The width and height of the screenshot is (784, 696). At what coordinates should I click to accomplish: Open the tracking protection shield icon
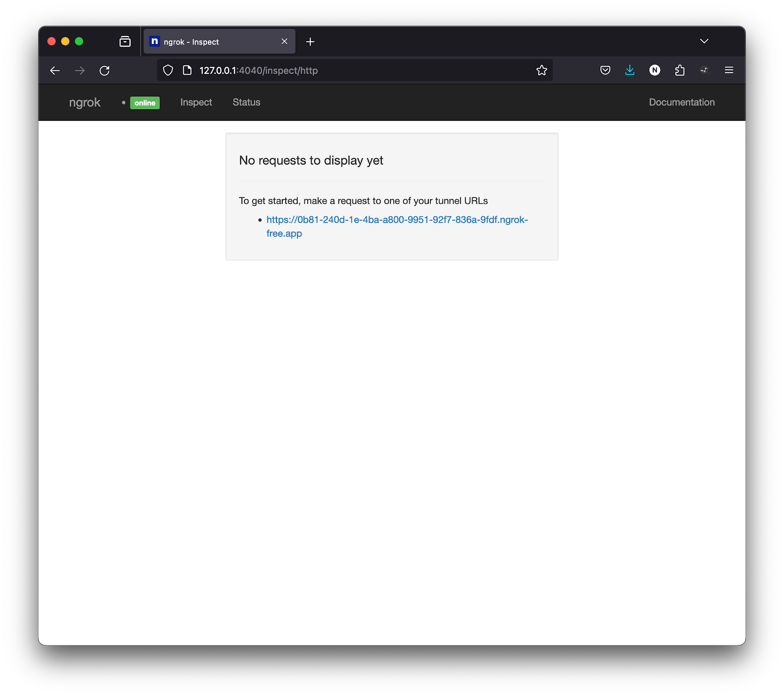168,71
